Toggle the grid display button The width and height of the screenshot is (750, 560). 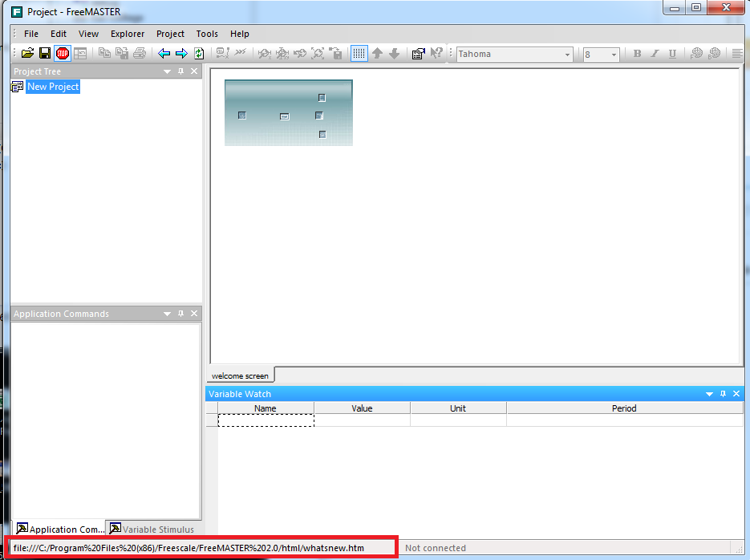coord(359,53)
